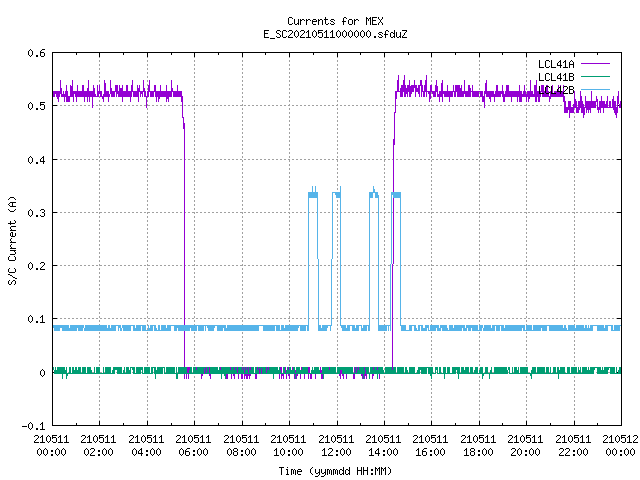Click the 0.2 y-axis tick value
This screenshot has height=480, width=640.
tap(36, 266)
